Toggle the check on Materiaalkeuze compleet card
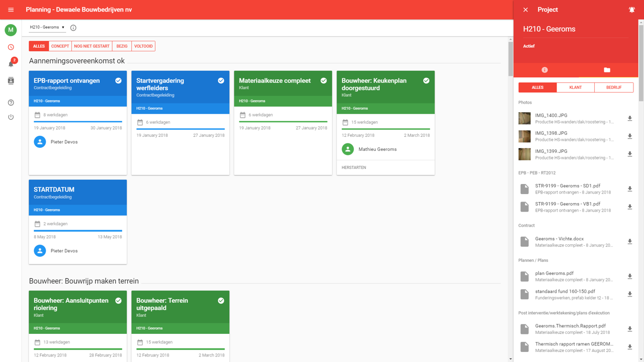Image resolution: width=644 pixels, height=362 pixels. [x=324, y=80]
